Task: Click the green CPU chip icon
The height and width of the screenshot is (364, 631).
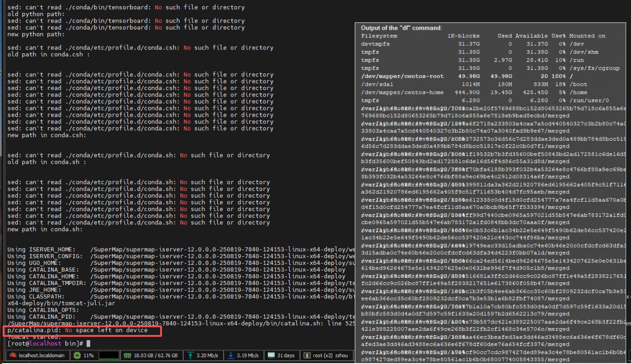Action: point(77,355)
